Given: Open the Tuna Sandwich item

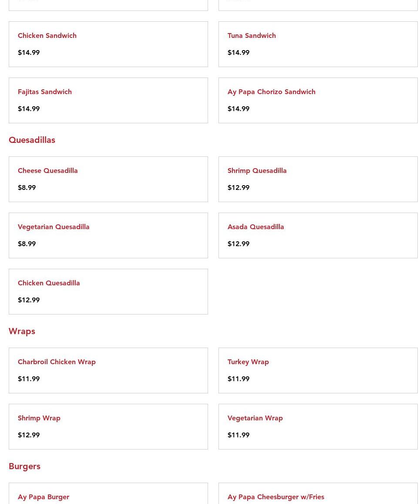Looking at the screenshot, I should (x=318, y=44).
